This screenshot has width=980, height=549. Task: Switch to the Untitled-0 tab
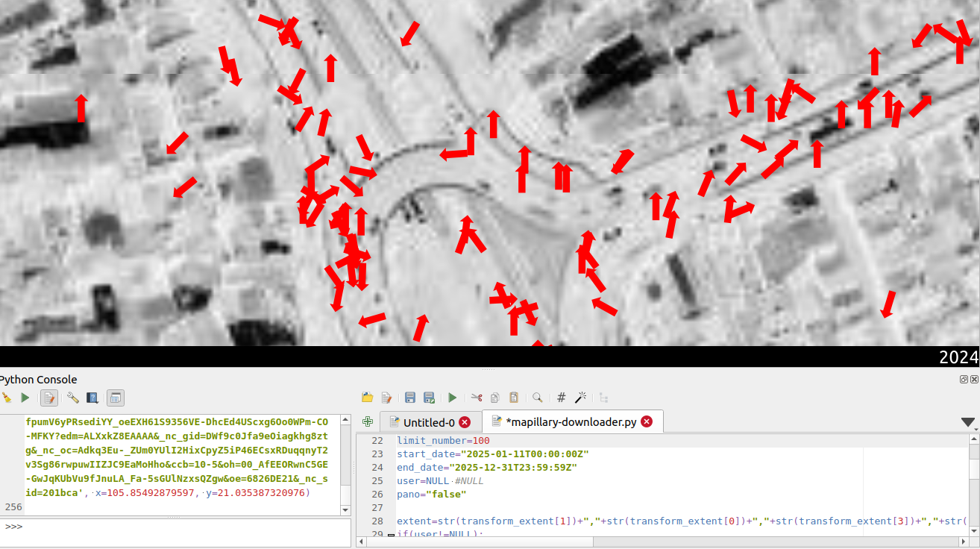[x=429, y=422]
